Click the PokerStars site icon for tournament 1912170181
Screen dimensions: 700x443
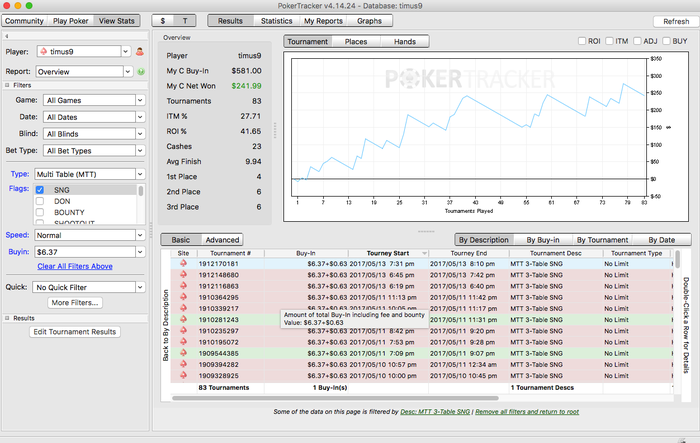[183, 265]
